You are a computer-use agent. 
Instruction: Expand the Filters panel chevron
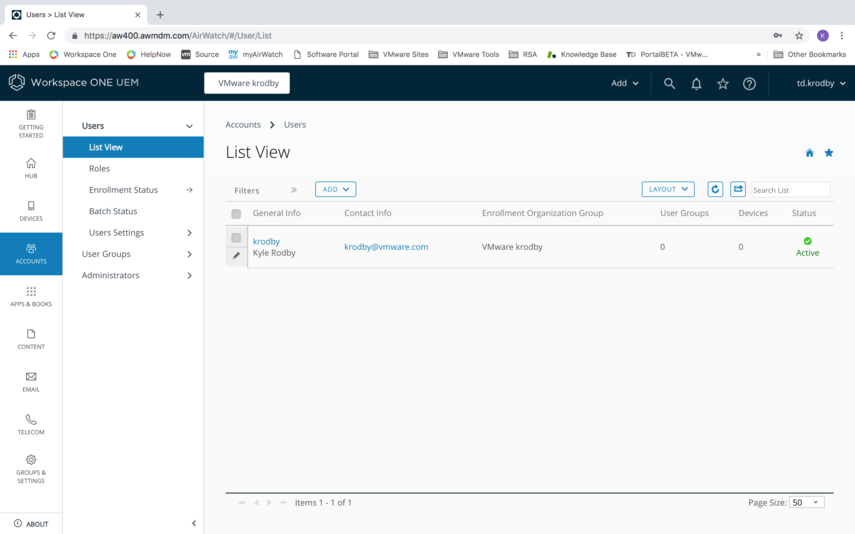(x=294, y=190)
